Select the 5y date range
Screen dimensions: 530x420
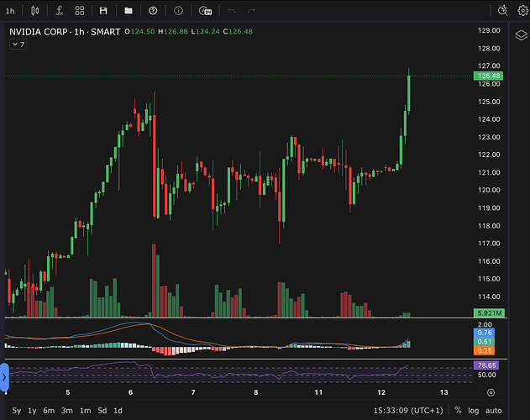tap(17, 411)
